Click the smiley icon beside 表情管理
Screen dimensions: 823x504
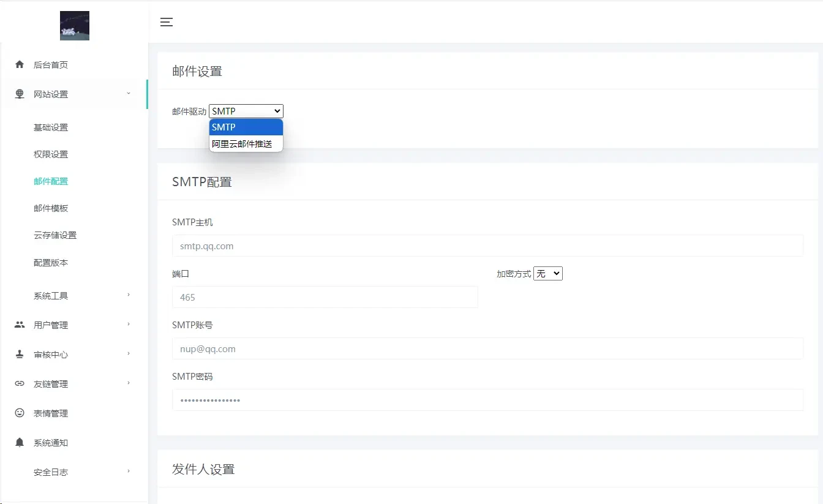20,413
